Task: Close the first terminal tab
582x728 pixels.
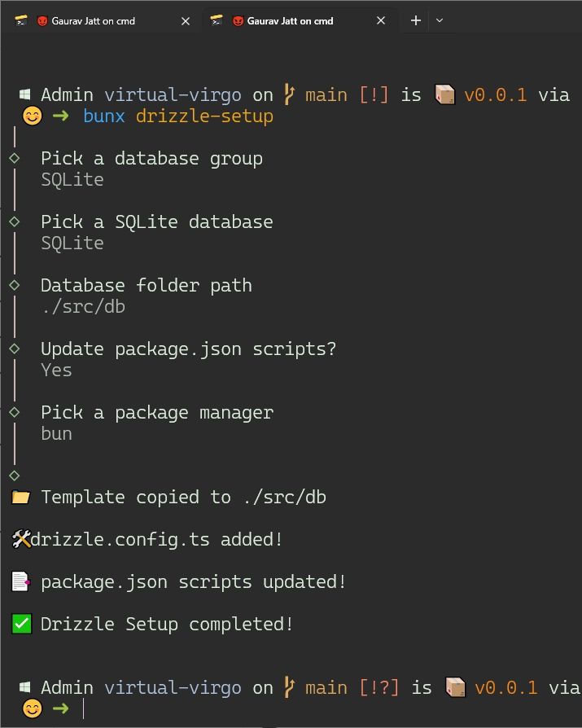Action: click(186, 21)
